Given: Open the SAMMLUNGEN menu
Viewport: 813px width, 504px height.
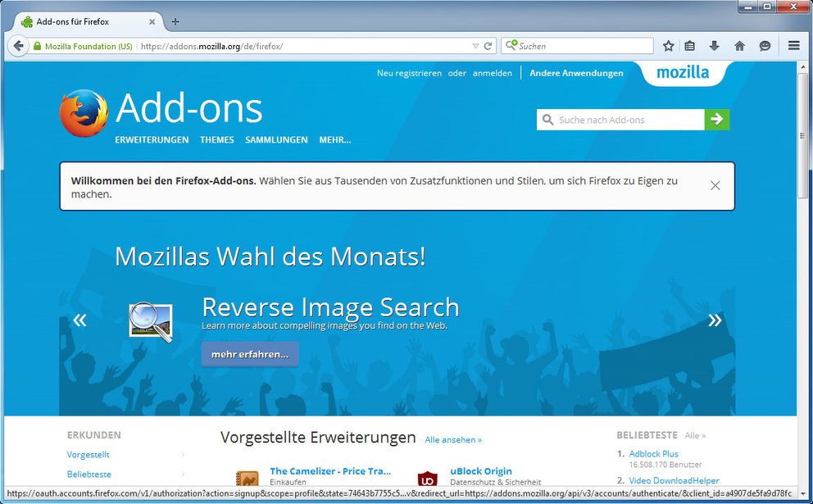Looking at the screenshot, I should (x=276, y=140).
